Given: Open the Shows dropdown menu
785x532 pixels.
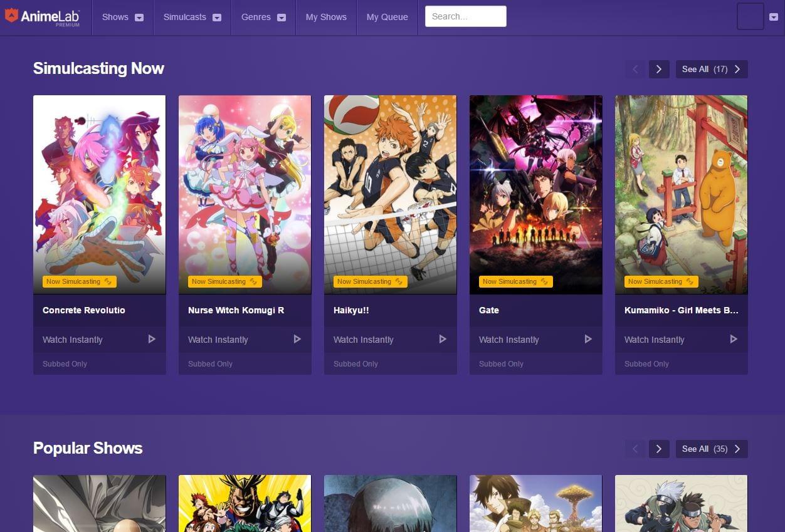Looking at the screenshot, I should coord(122,17).
